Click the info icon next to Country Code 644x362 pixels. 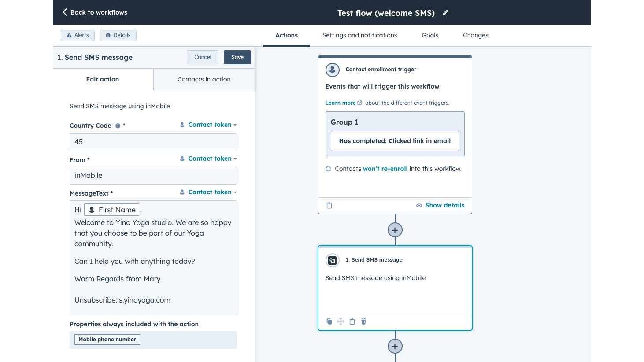(118, 126)
